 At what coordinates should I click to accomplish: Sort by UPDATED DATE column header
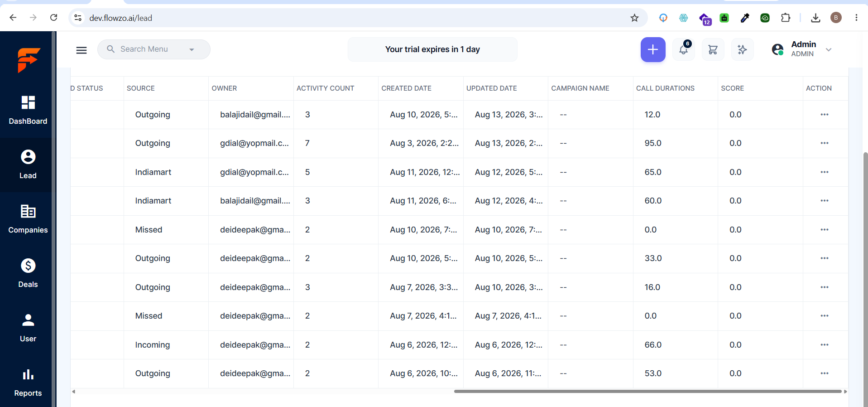click(491, 88)
